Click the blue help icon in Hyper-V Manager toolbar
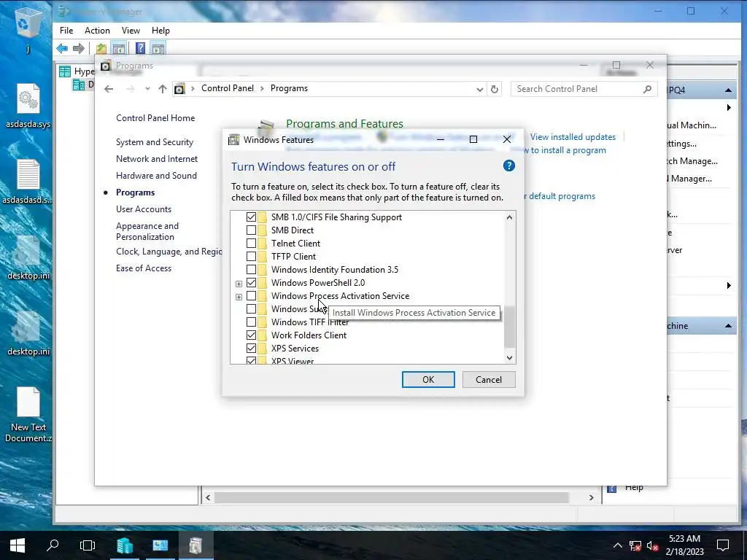Image resolution: width=747 pixels, height=560 pixels. coord(140,48)
